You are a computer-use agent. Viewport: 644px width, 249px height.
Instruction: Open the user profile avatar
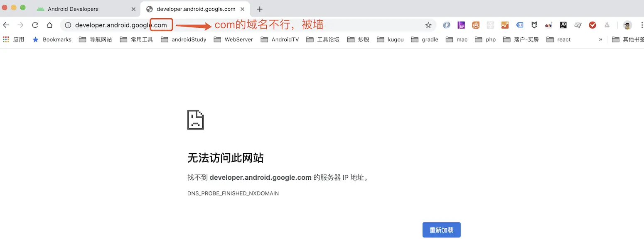[x=627, y=25]
